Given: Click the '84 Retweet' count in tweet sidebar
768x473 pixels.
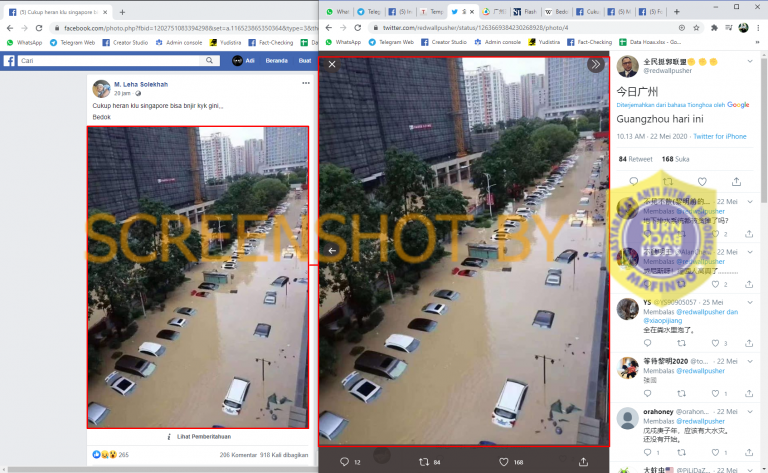Looking at the screenshot, I should (635, 159).
